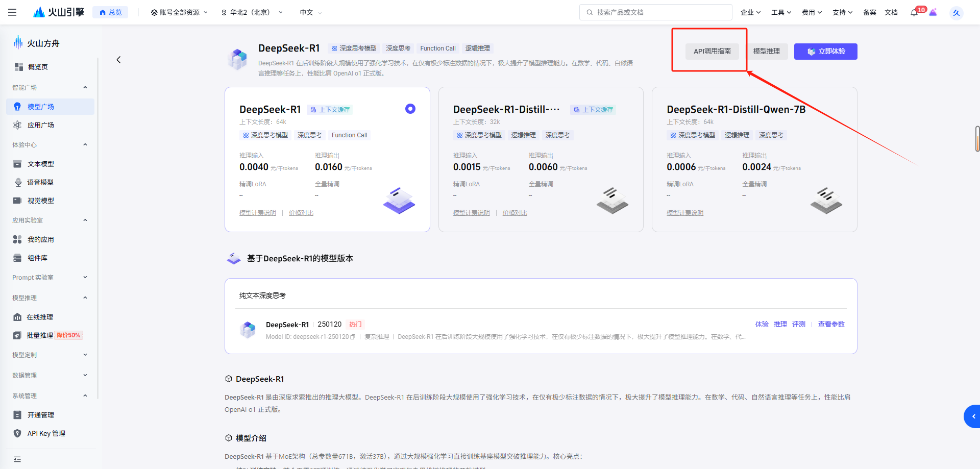
Task: Click the search products or docs field
Action: click(x=656, y=12)
